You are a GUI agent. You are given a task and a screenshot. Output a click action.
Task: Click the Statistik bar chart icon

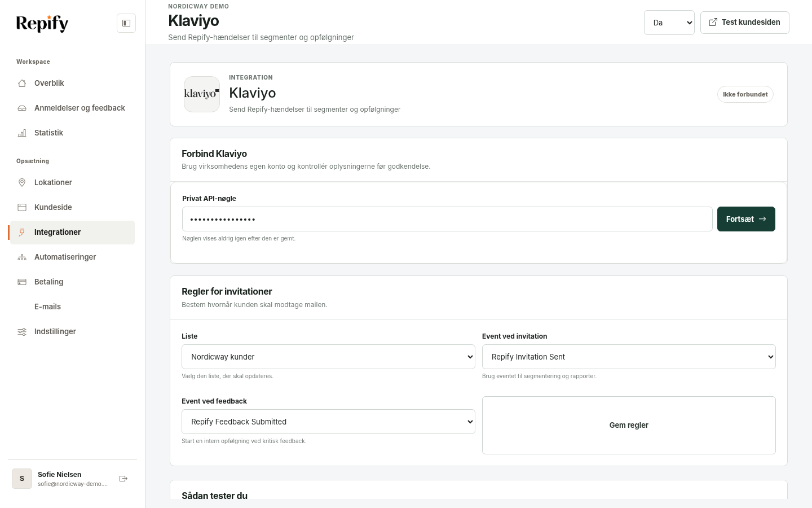click(x=22, y=133)
